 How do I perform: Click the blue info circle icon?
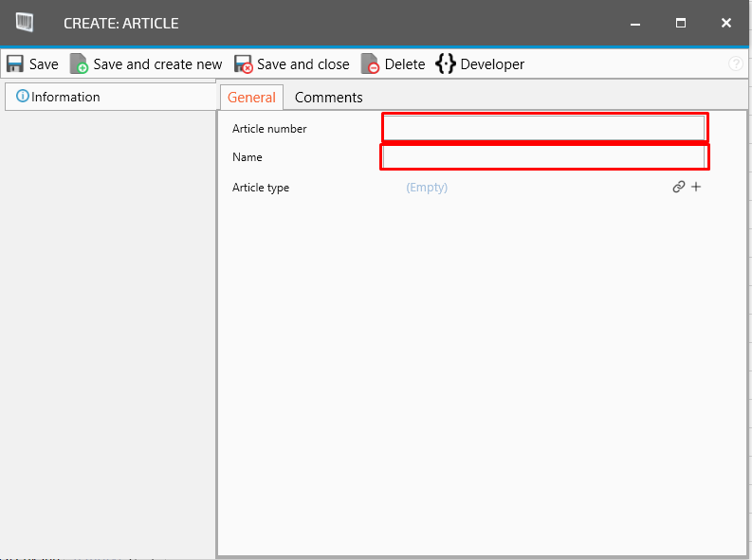(x=23, y=97)
